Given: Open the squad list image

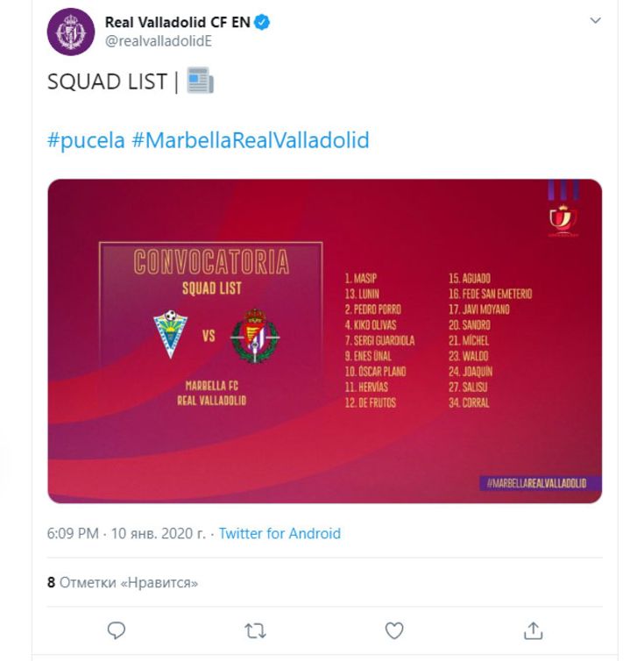Looking at the screenshot, I should [324, 341].
